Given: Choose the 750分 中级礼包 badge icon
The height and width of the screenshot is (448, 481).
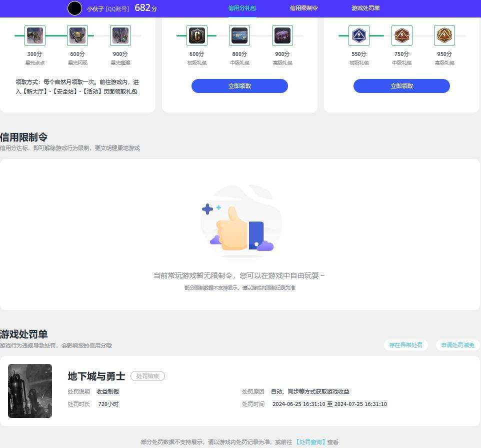Looking at the screenshot, I should click(402, 35).
